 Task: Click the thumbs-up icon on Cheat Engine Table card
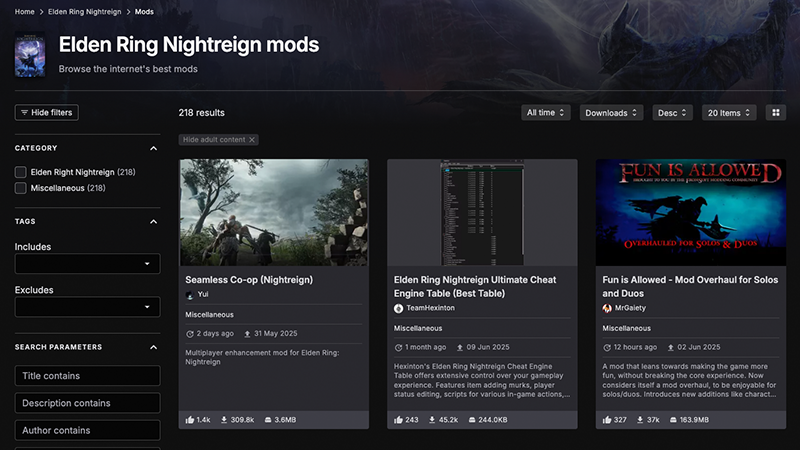point(398,420)
